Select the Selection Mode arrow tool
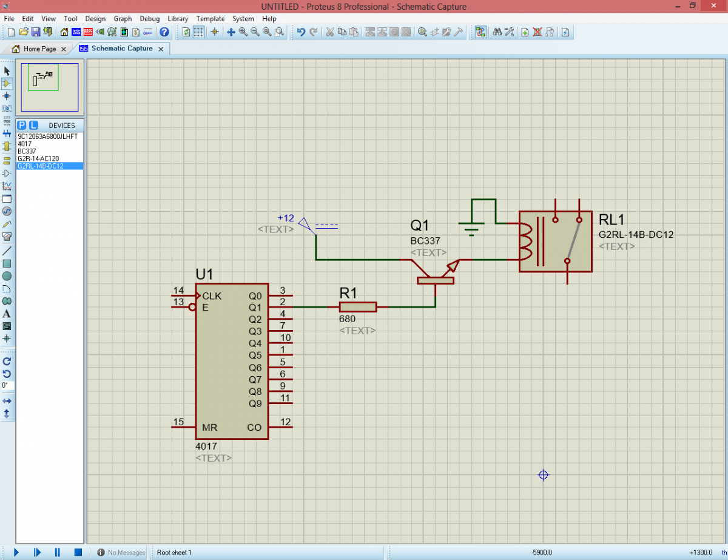Viewport: 728px width, 560px height. coord(7,71)
